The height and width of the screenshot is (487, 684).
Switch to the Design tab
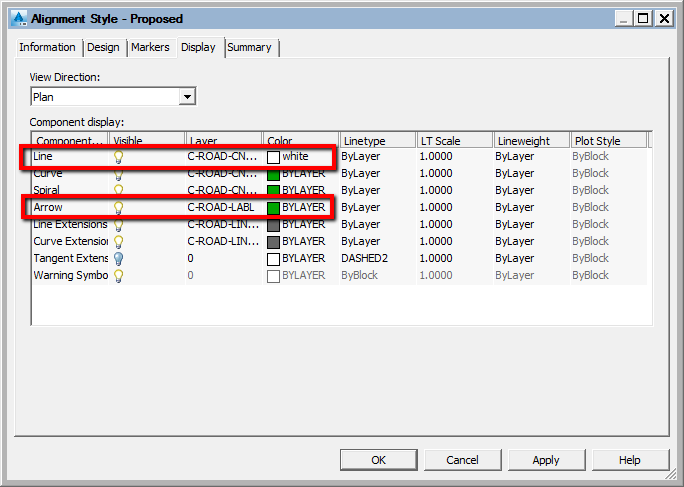pyautogui.click(x=103, y=47)
